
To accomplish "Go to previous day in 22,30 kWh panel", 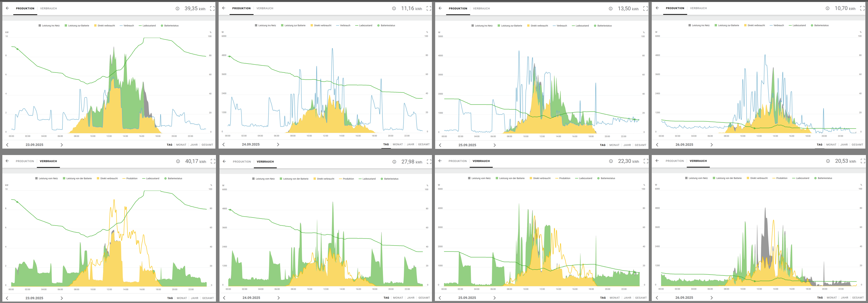I will [x=440, y=298].
